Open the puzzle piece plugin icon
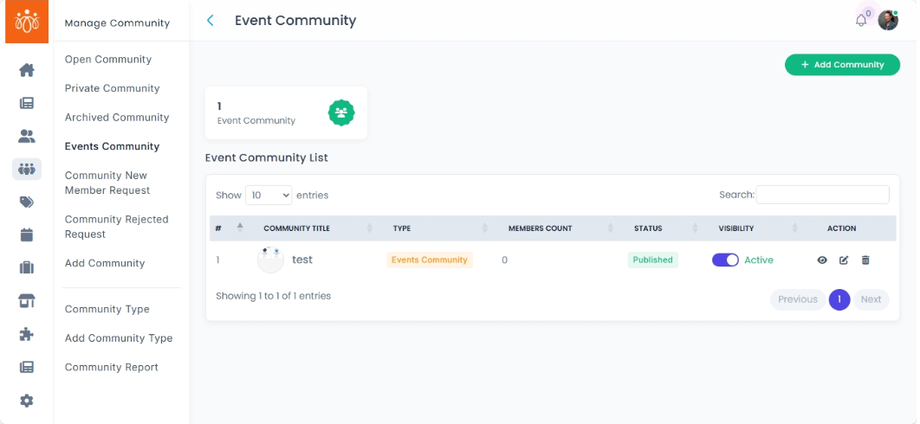920x424 pixels. 27,334
